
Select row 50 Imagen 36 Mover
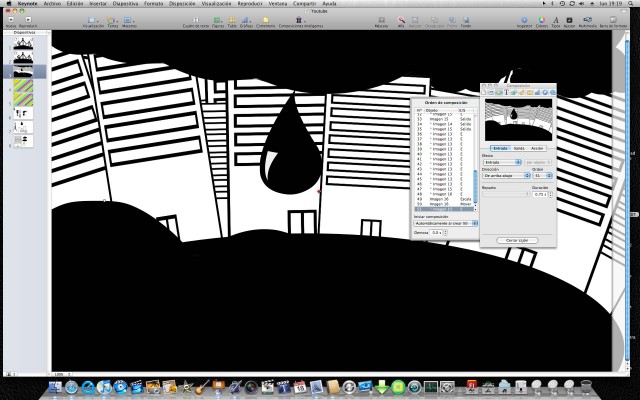(444, 204)
